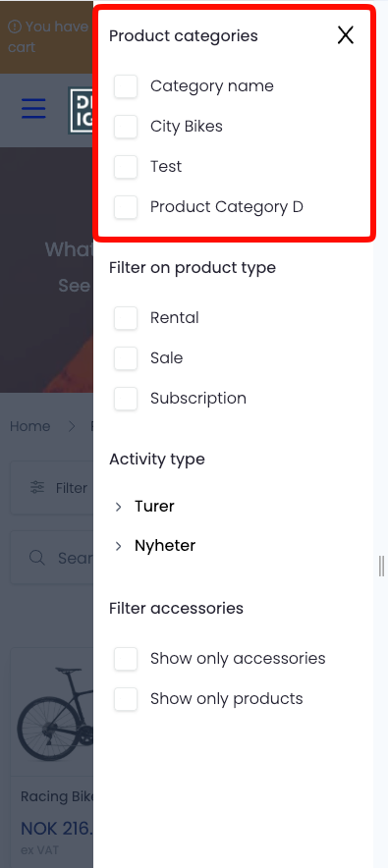Select the Rental product type checkbox
This screenshot has height=868, width=388.
click(x=126, y=318)
